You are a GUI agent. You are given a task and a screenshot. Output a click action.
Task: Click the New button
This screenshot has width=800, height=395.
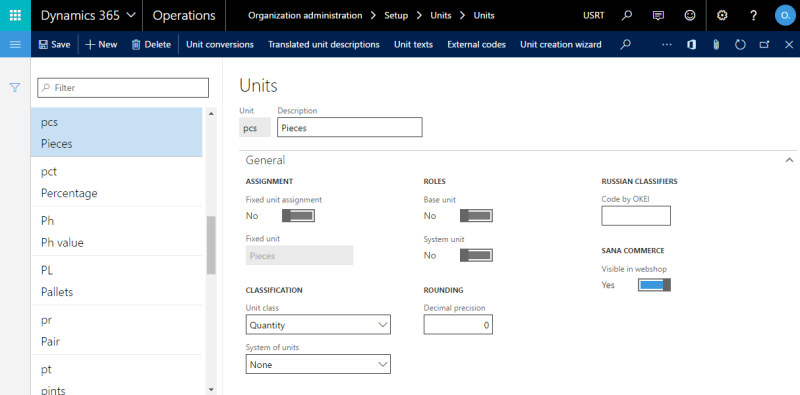(x=101, y=44)
